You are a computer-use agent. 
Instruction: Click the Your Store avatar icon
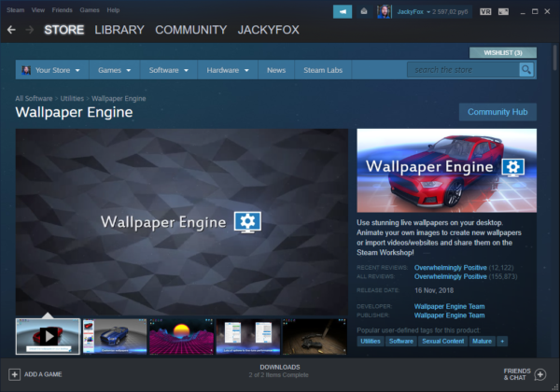coord(26,70)
